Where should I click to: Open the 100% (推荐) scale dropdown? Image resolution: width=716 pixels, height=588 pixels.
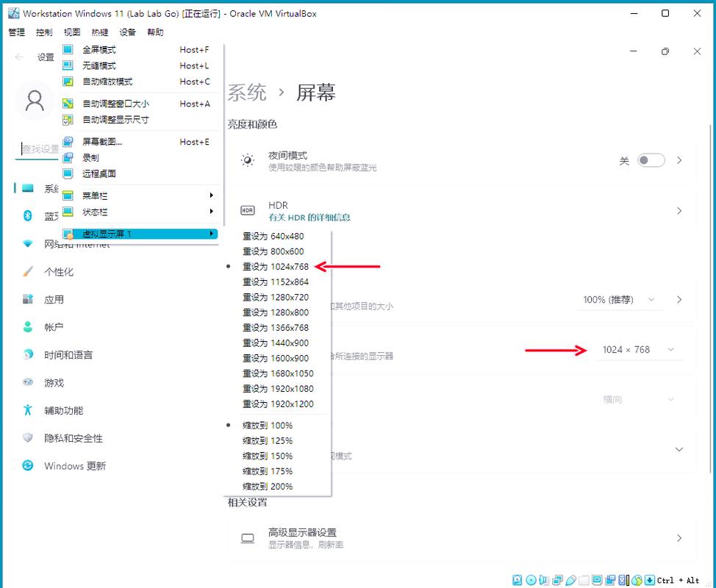(x=619, y=300)
